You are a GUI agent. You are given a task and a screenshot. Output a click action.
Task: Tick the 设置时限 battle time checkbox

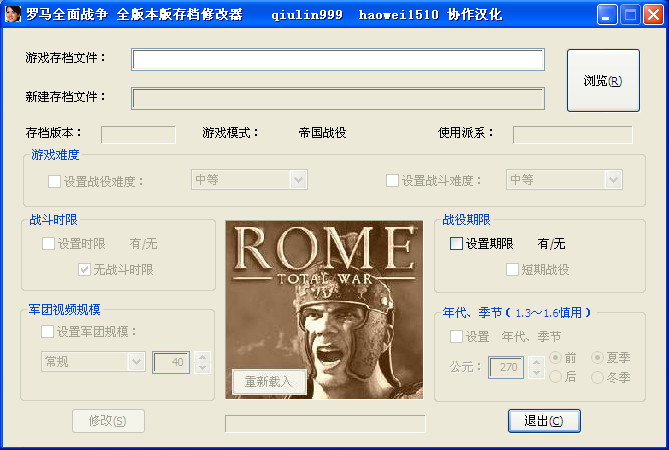(x=48, y=244)
